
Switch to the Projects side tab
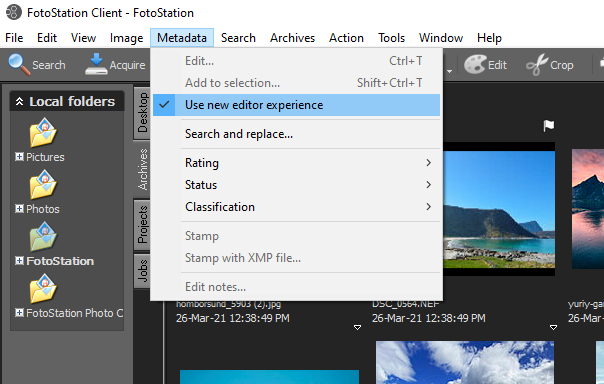(x=142, y=224)
